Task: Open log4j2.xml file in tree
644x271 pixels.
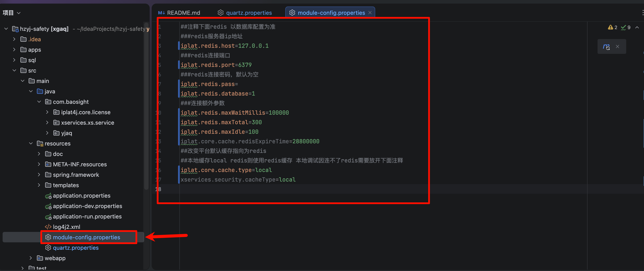Action: 66,227
